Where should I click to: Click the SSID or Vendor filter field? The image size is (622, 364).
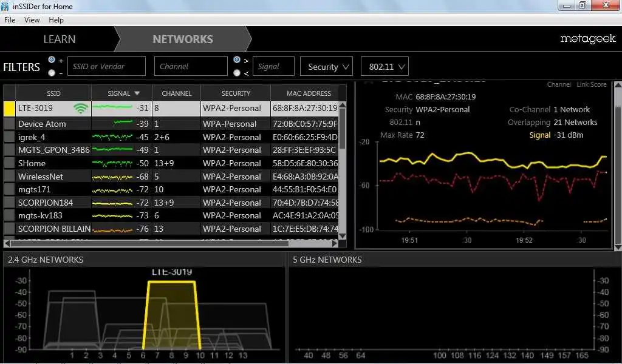106,67
